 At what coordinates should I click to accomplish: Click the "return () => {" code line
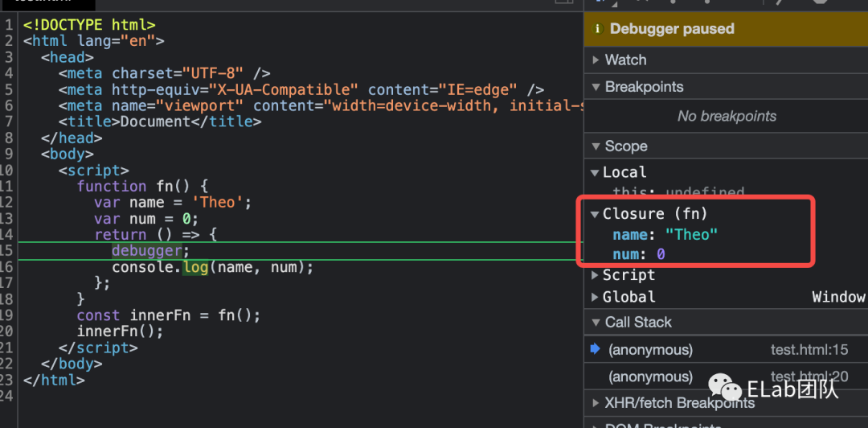point(156,234)
